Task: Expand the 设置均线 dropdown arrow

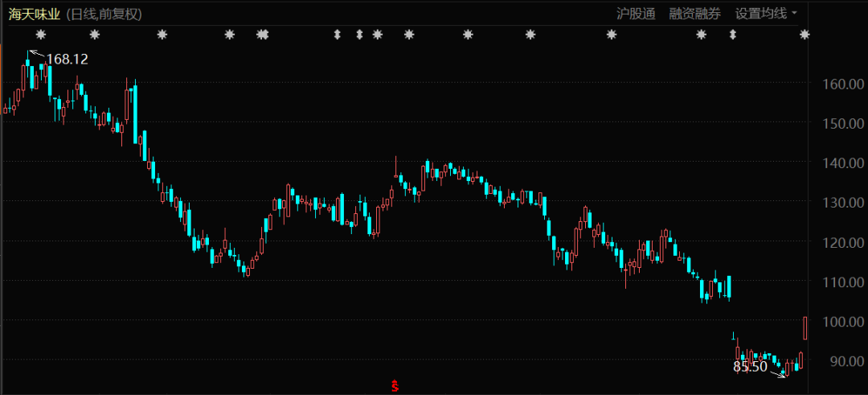Action: (795, 14)
